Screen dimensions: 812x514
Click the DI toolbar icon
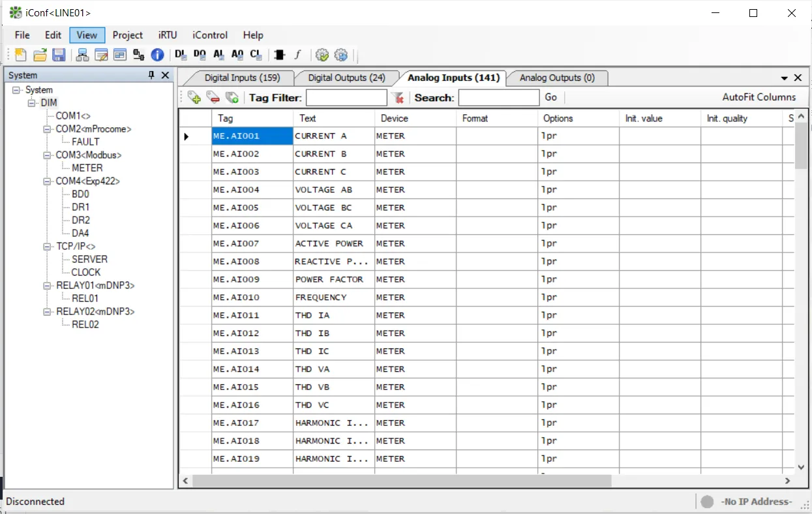click(x=181, y=55)
